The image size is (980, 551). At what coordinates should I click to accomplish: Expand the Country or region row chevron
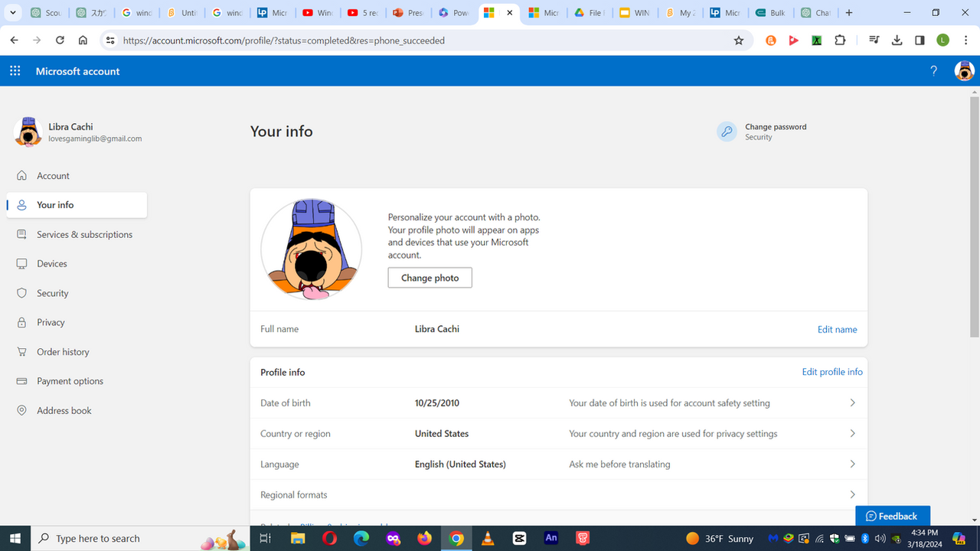(x=852, y=433)
